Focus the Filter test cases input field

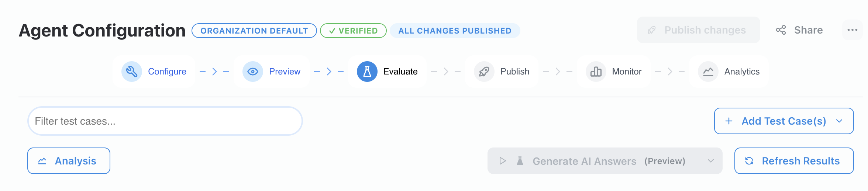click(165, 121)
